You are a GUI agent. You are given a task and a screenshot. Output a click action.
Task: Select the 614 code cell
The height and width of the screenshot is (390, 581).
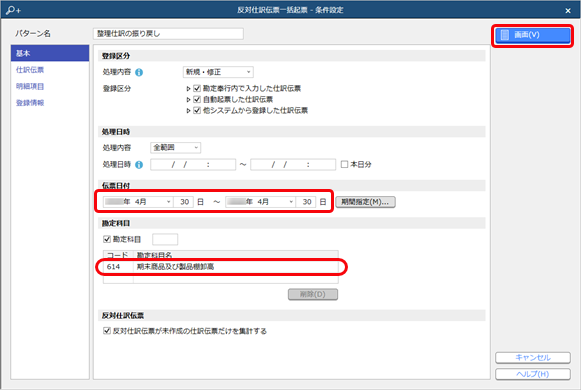coord(118,267)
